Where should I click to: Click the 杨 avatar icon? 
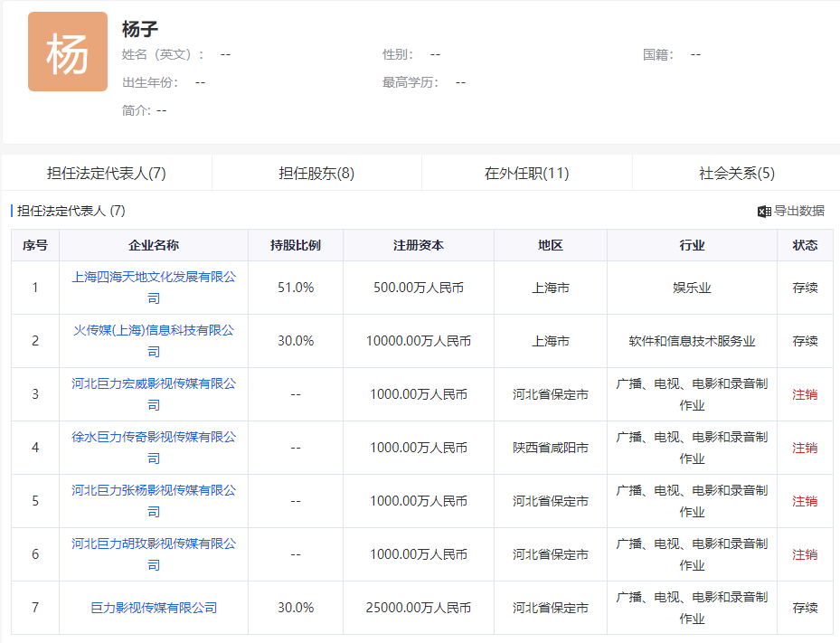pos(67,51)
